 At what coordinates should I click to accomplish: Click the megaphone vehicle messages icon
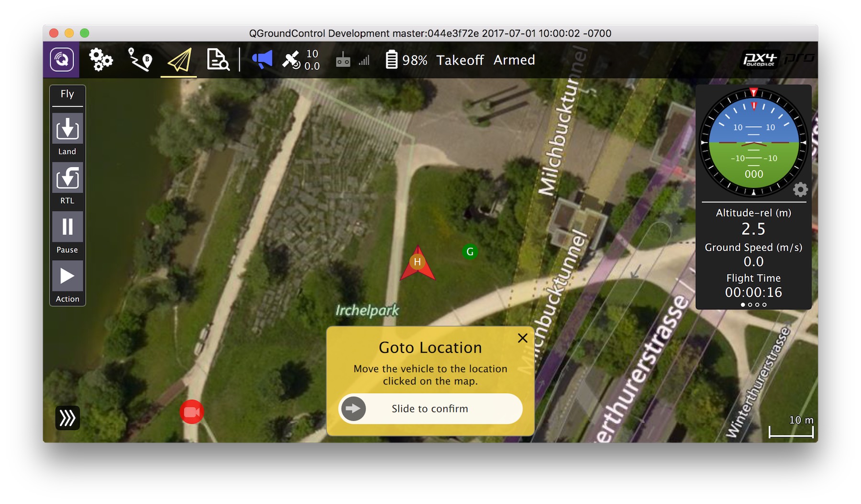coord(262,60)
